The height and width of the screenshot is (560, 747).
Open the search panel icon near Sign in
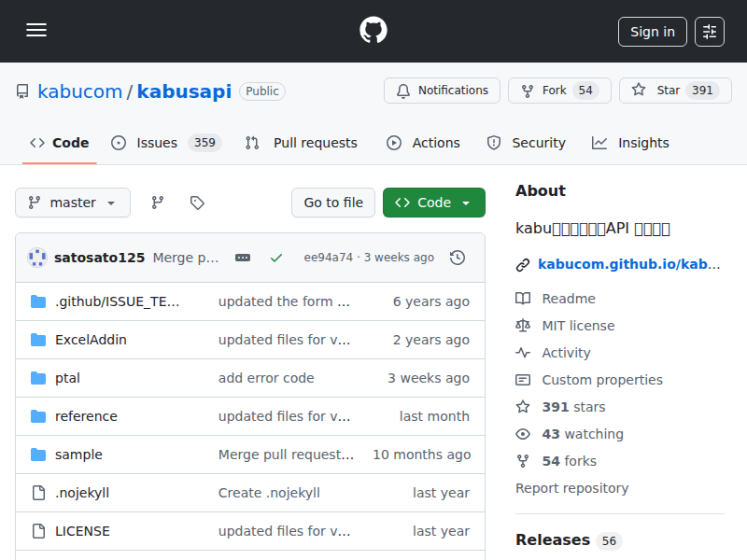pyautogui.click(x=710, y=31)
